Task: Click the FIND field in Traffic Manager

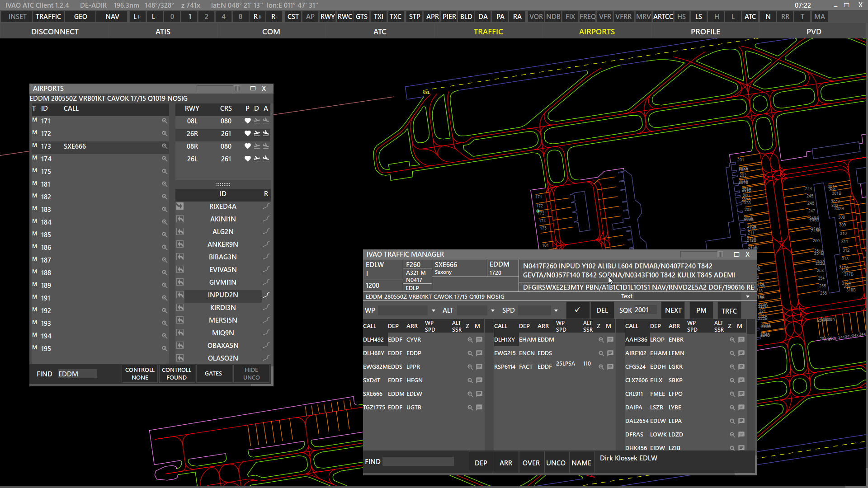Action: tap(418, 462)
